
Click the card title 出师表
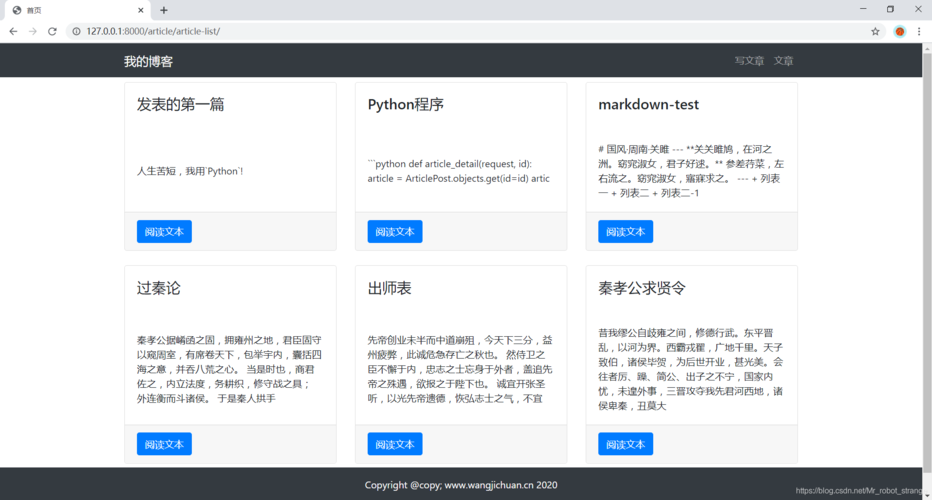[x=389, y=288]
